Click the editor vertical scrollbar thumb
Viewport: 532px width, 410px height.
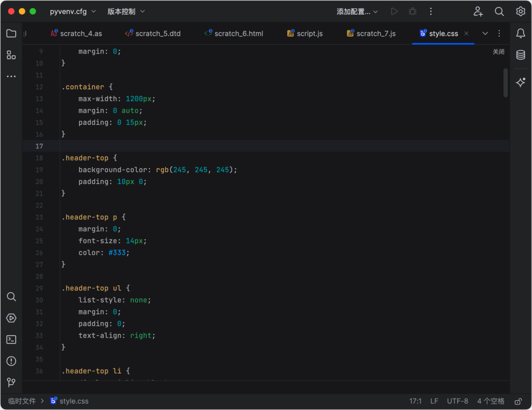(x=505, y=83)
